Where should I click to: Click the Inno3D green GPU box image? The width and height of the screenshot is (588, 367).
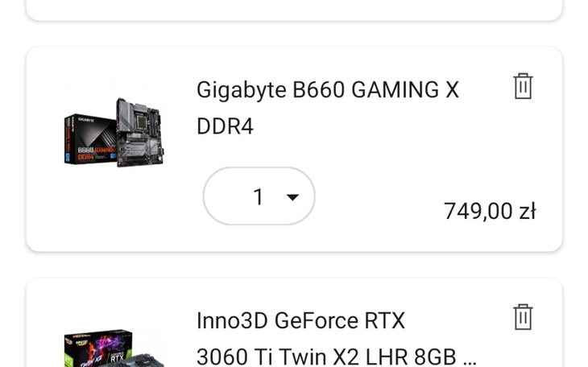pyautogui.click(x=97, y=348)
